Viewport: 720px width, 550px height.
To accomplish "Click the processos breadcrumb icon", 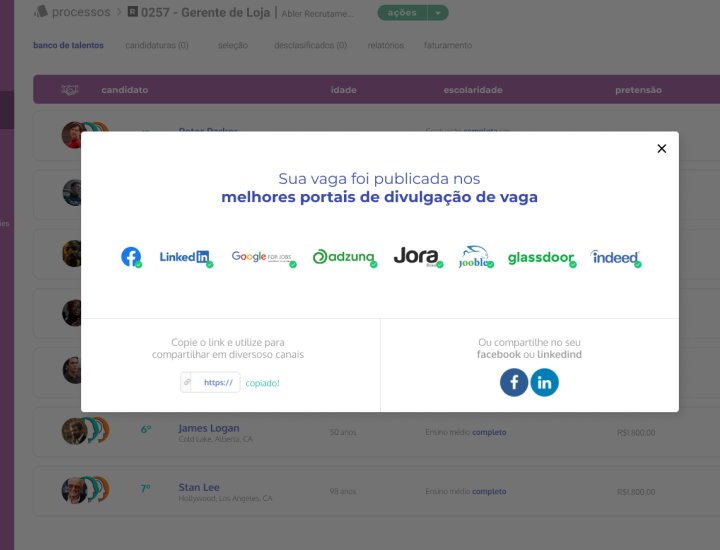I will coord(41,11).
